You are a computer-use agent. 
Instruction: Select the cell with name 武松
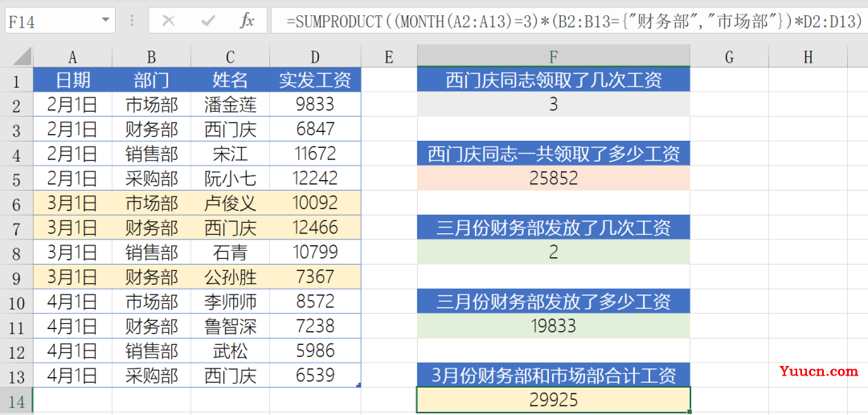click(231, 351)
